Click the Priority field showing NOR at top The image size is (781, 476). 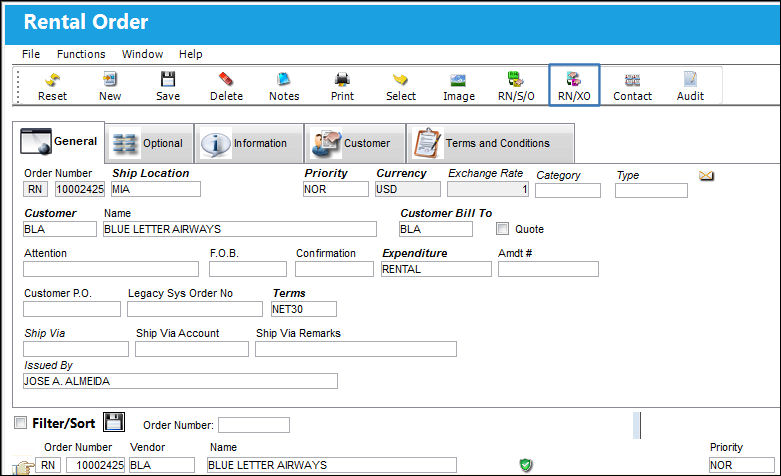coord(336,189)
